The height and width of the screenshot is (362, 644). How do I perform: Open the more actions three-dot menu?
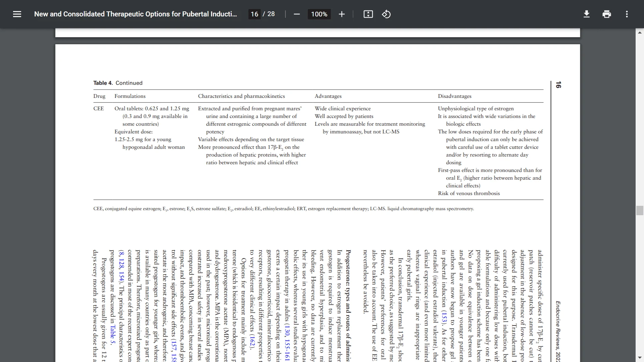tap(627, 14)
